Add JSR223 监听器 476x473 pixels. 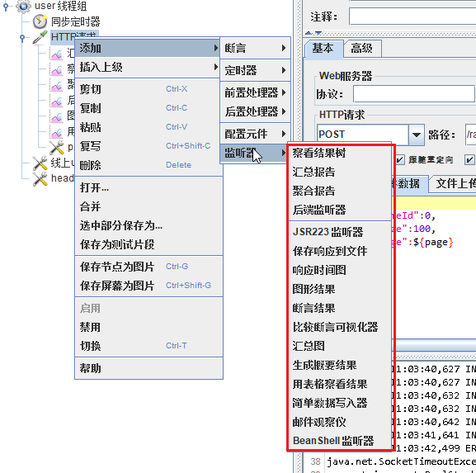340,232
